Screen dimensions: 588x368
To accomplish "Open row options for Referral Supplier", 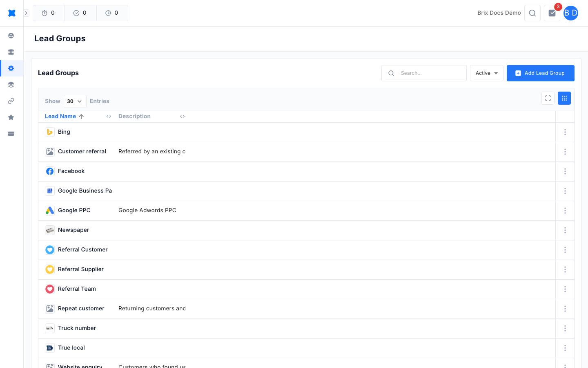I will click(x=565, y=269).
